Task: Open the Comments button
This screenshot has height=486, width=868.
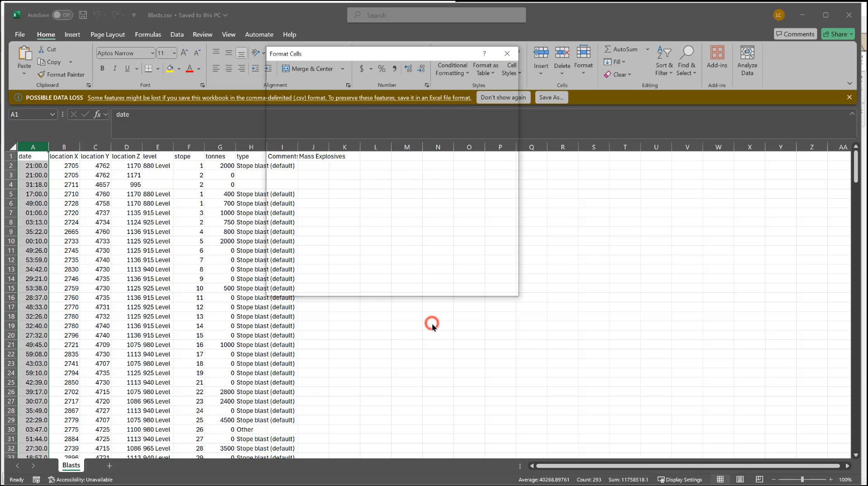Action: (795, 34)
